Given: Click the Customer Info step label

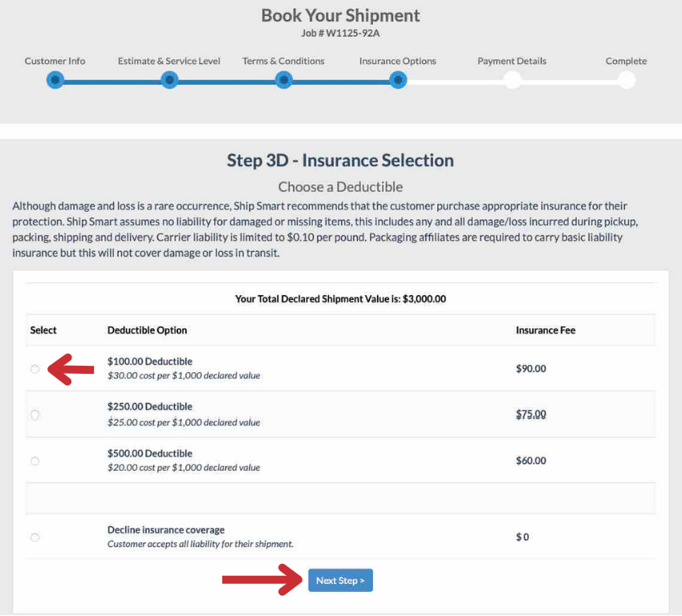Looking at the screenshot, I should (x=55, y=61).
